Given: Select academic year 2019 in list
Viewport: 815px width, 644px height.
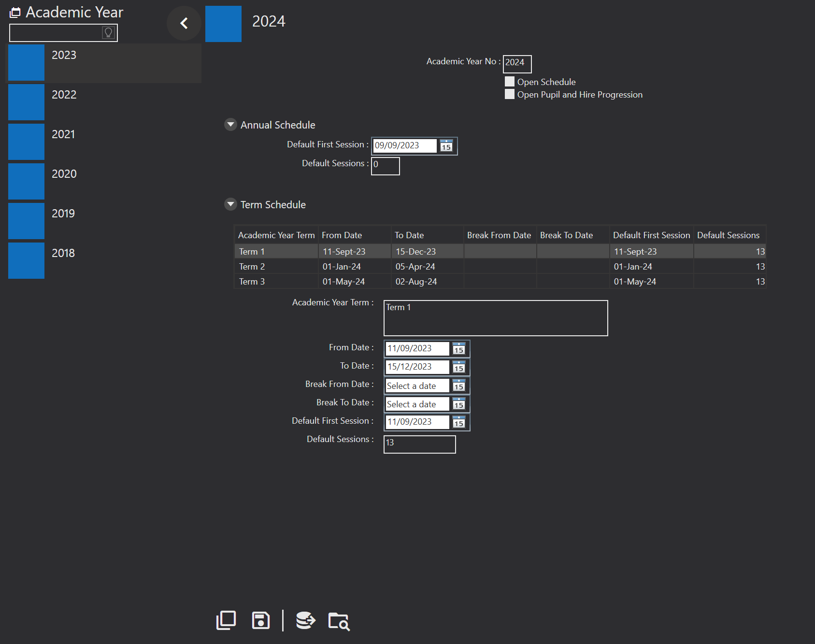Looking at the screenshot, I should click(x=104, y=221).
